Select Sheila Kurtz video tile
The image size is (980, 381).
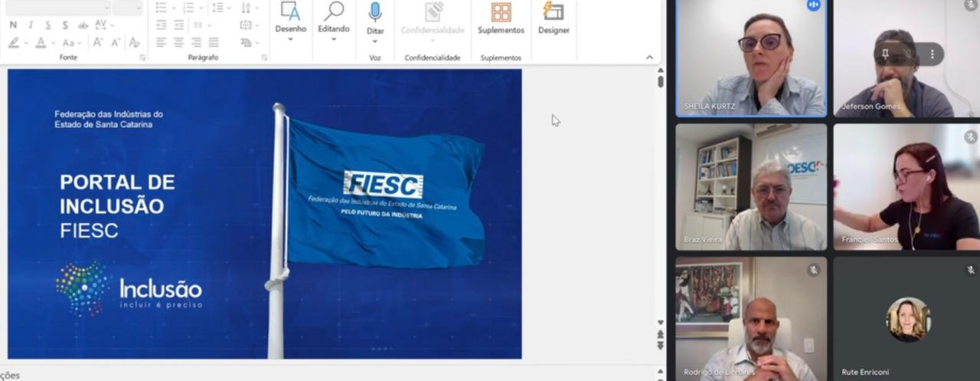pos(751,58)
